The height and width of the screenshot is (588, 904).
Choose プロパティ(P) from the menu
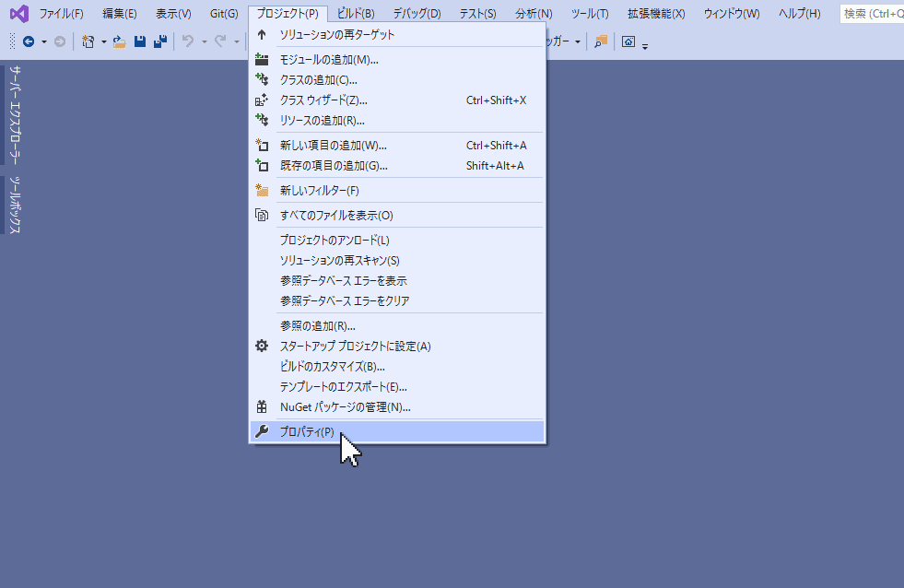click(x=397, y=431)
